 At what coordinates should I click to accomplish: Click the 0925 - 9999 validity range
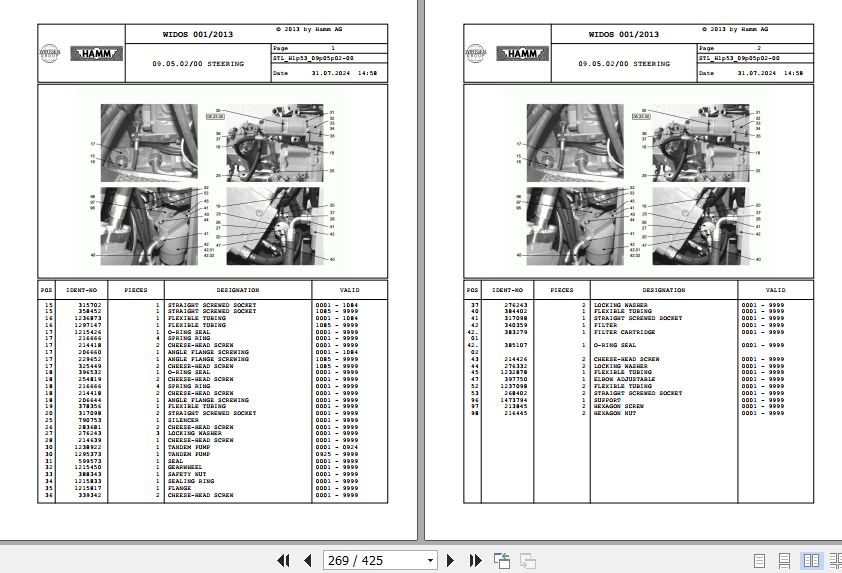[x=336, y=454]
